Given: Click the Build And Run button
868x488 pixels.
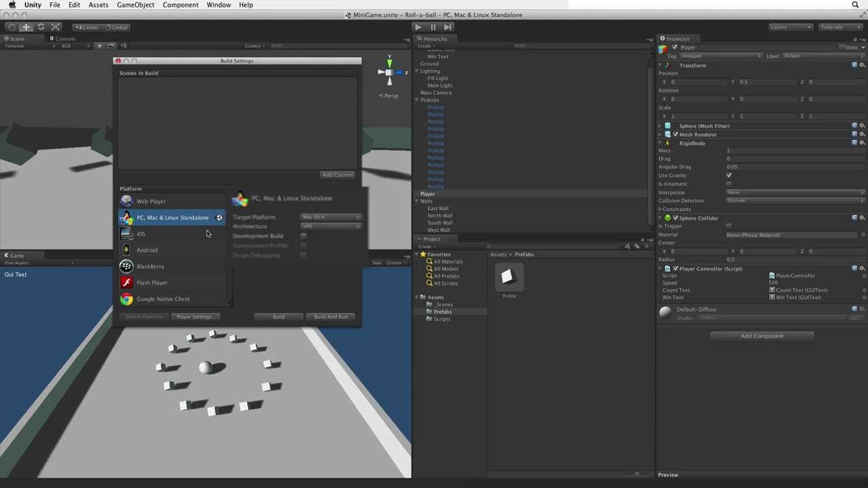Looking at the screenshot, I should pyautogui.click(x=331, y=317).
